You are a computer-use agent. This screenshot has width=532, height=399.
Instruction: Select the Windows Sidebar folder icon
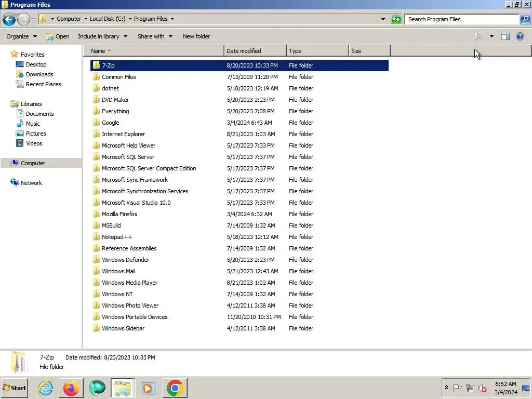[96, 328]
